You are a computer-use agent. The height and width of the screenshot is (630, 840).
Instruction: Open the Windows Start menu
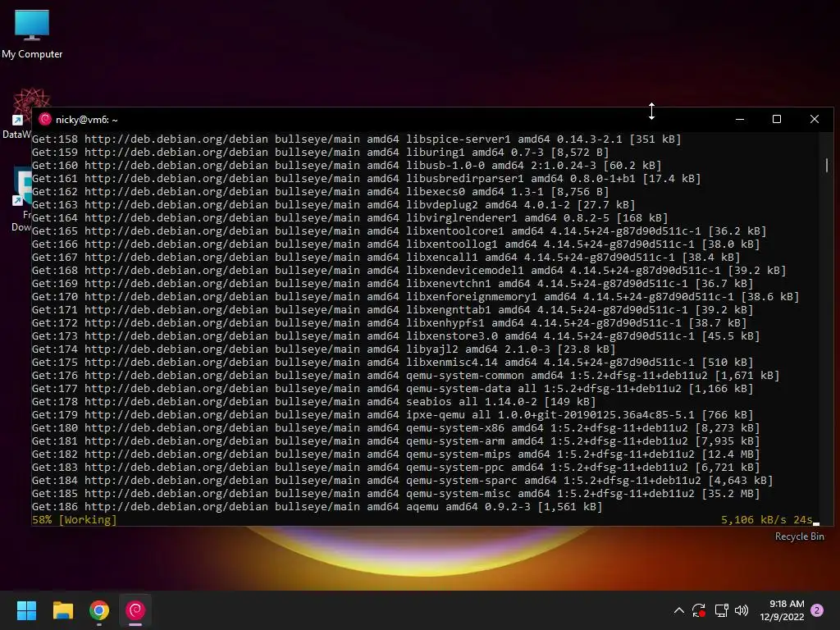click(26, 610)
